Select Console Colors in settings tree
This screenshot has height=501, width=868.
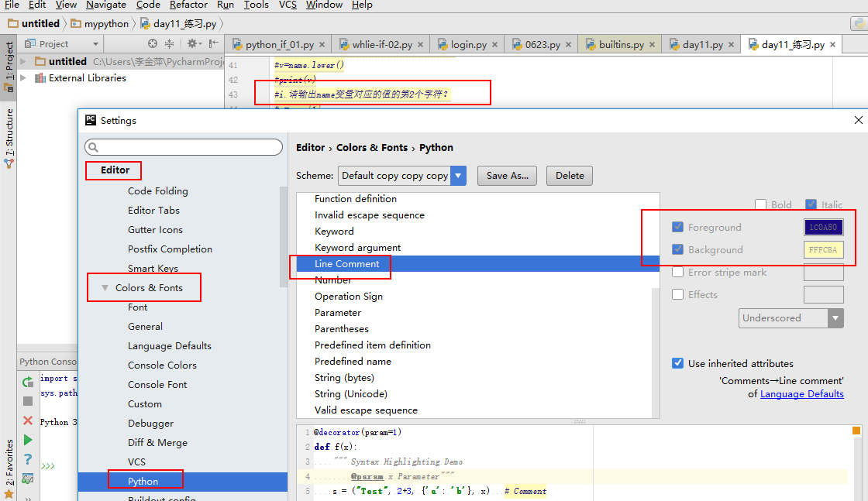(x=162, y=365)
